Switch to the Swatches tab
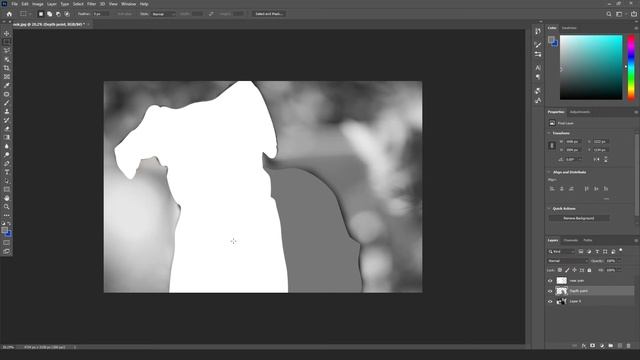This screenshot has width=640, height=360. (569, 28)
